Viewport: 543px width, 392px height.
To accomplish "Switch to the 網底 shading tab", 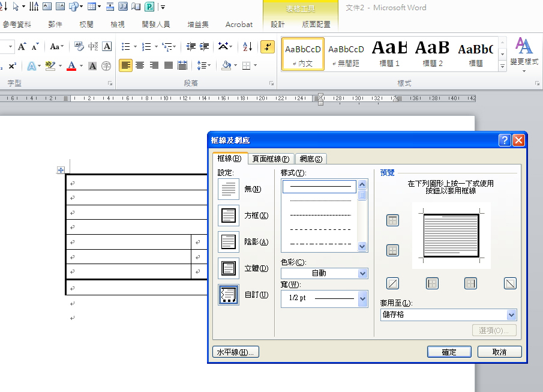I will coord(311,159).
